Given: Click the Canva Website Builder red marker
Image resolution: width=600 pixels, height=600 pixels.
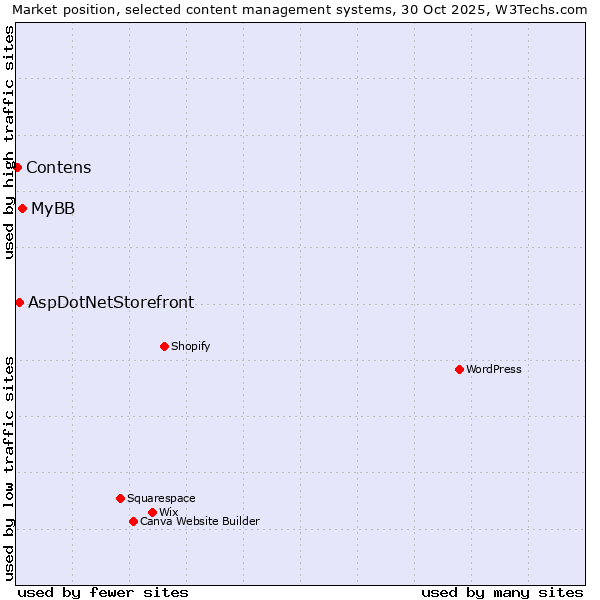Looking at the screenshot, I should coord(133,521).
